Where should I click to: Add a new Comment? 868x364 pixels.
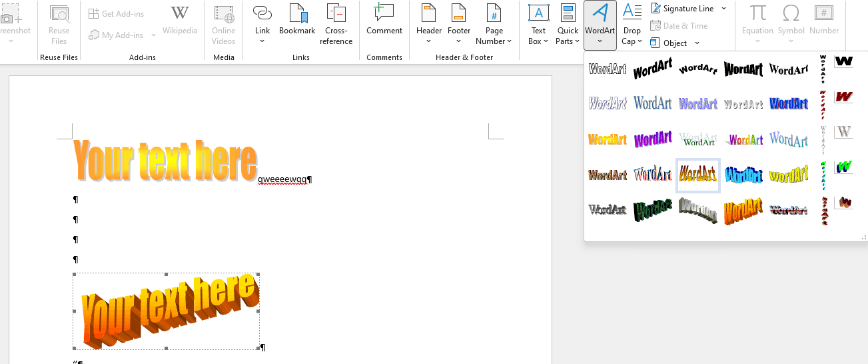coord(384,20)
